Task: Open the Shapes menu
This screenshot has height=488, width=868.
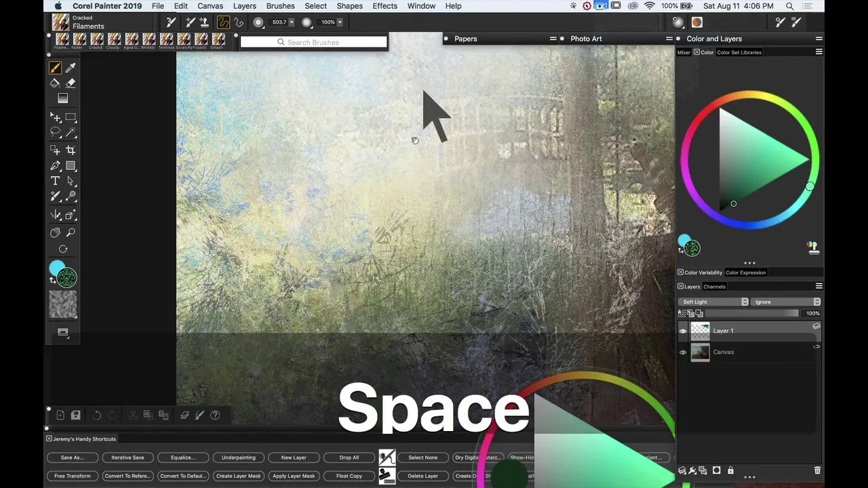Action: (349, 6)
